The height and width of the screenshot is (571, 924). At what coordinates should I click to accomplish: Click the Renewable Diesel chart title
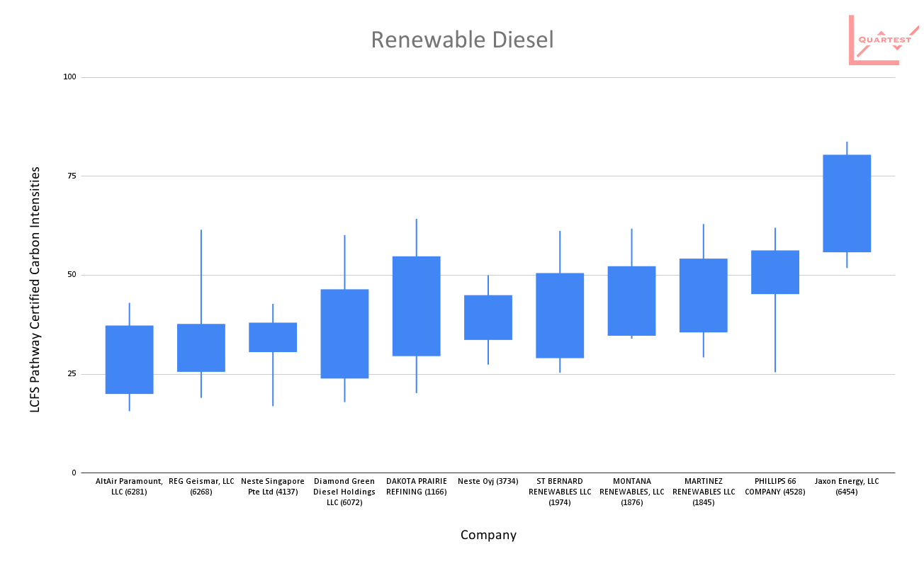(x=462, y=40)
